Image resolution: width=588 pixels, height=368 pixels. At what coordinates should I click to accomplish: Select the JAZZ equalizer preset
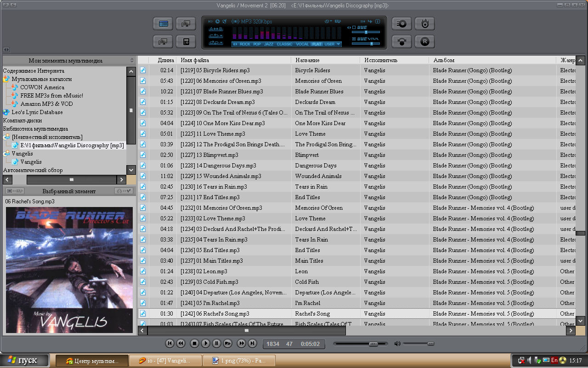(269, 44)
